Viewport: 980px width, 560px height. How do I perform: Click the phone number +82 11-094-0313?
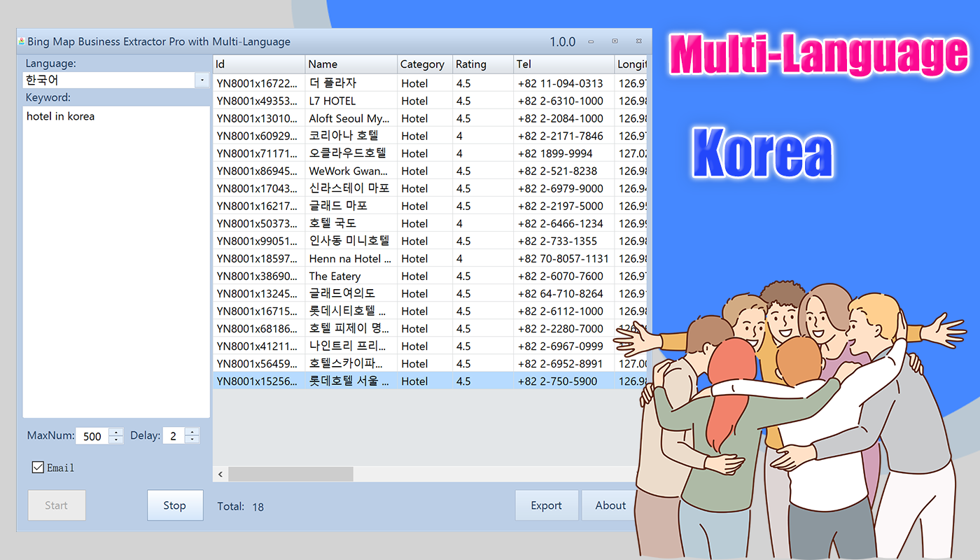tap(560, 83)
